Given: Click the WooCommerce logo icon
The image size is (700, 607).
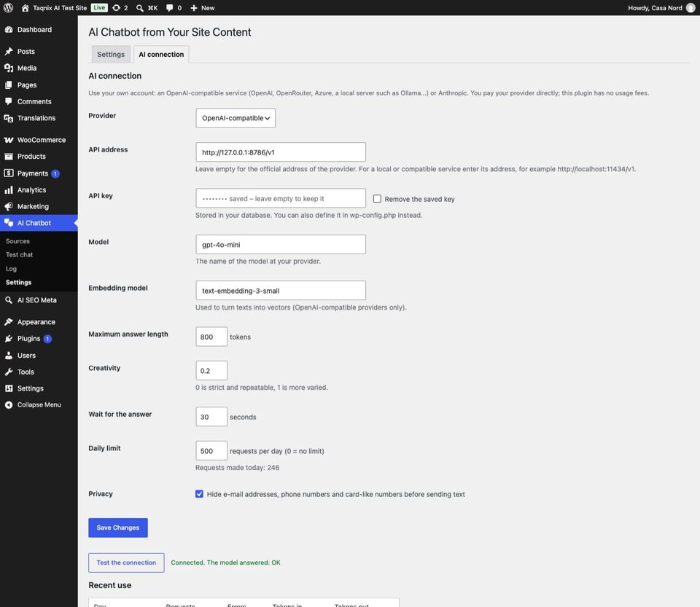Looking at the screenshot, I should [9, 140].
